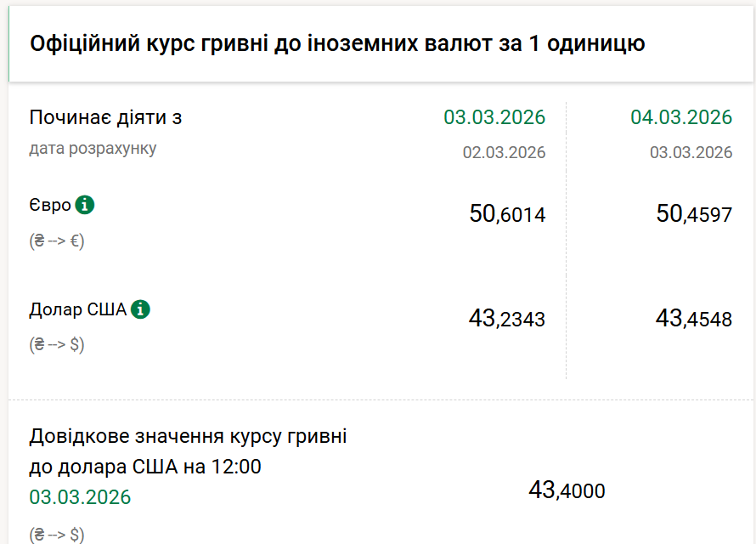Image resolution: width=756 pixels, height=544 pixels.
Task: Click the Долар США currency label
Action: 77,309
